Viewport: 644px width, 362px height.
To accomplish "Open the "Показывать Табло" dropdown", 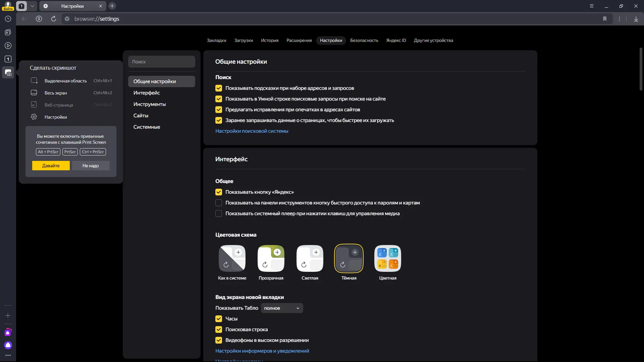I will 282,308.
